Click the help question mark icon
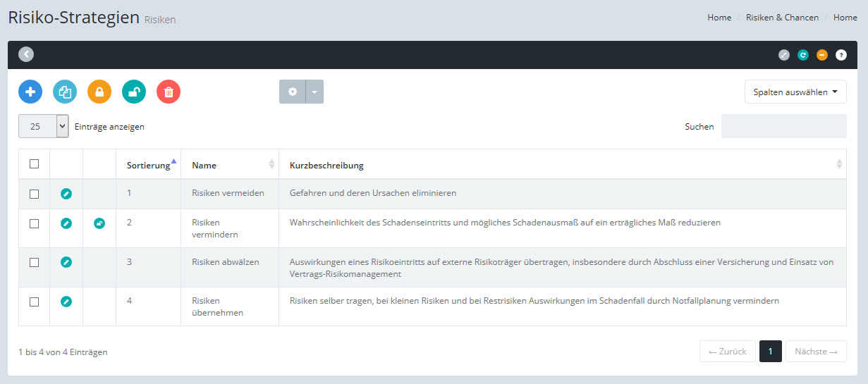868x384 pixels. click(841, 55)
